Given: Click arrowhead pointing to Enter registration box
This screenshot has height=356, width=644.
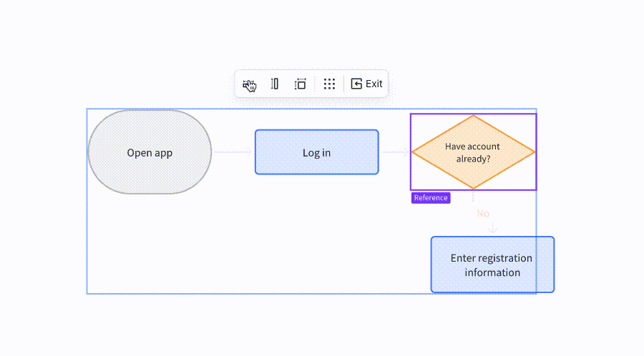Looking at the screenshot, I should [492, 229].
